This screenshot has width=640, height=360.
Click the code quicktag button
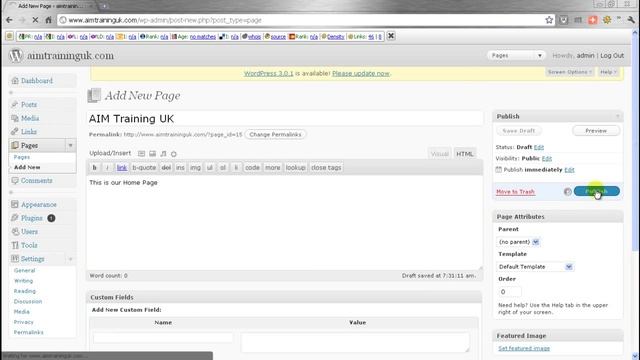click(252, 168)
